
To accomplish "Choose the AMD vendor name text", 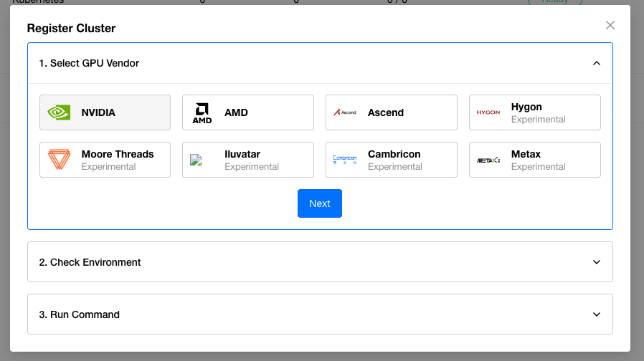I will pyautogui.click(x=236, y=112).
